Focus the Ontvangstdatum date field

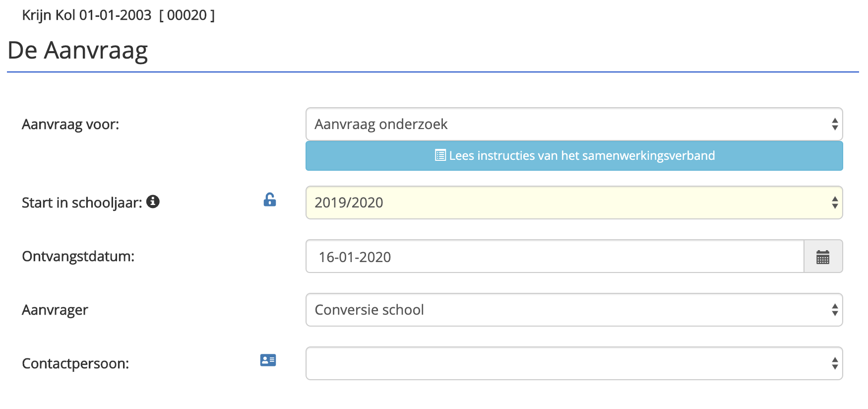[x=555, y=257]
